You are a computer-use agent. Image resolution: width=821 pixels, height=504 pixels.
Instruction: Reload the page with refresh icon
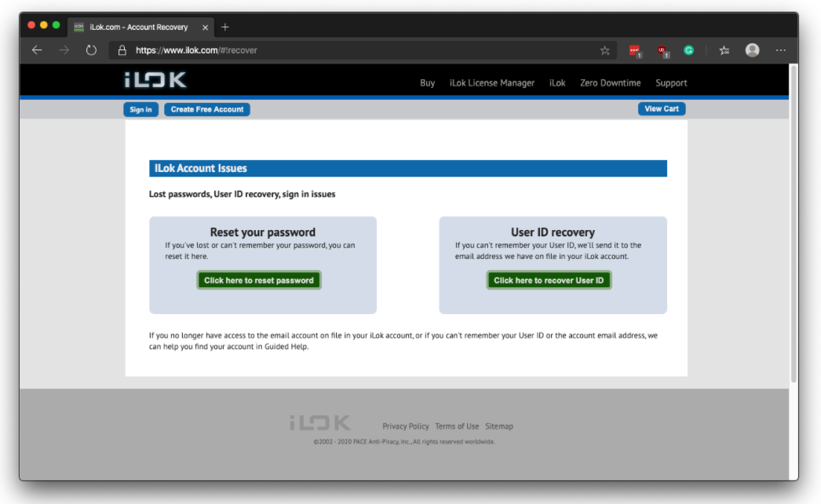pyautogui.click(x=91, y=50)
